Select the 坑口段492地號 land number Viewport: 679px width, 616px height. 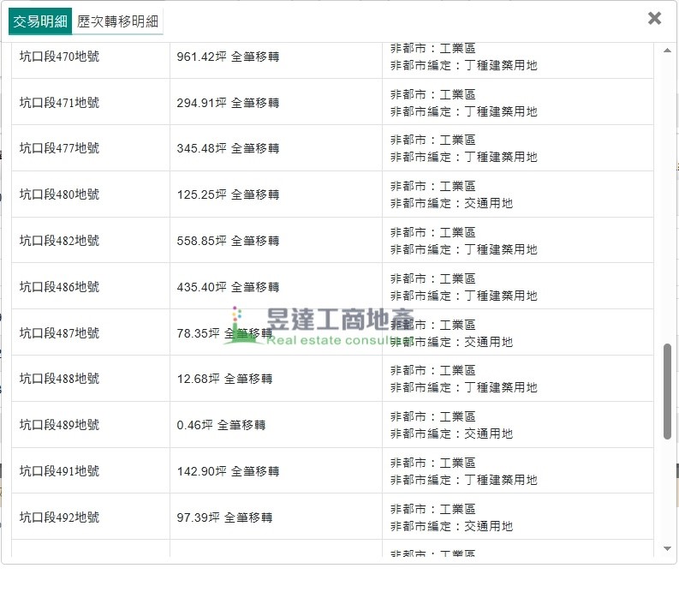(59, 517)
